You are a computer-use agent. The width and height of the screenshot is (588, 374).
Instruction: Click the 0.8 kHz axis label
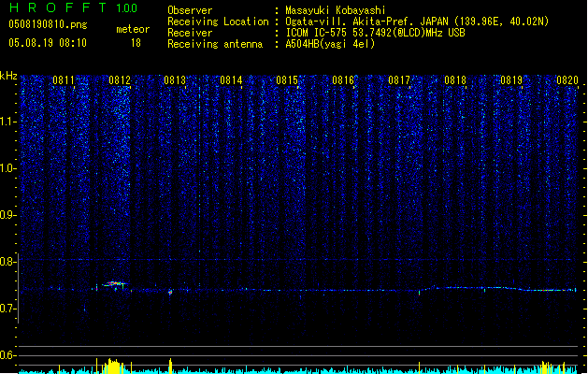tap(8, 262)
